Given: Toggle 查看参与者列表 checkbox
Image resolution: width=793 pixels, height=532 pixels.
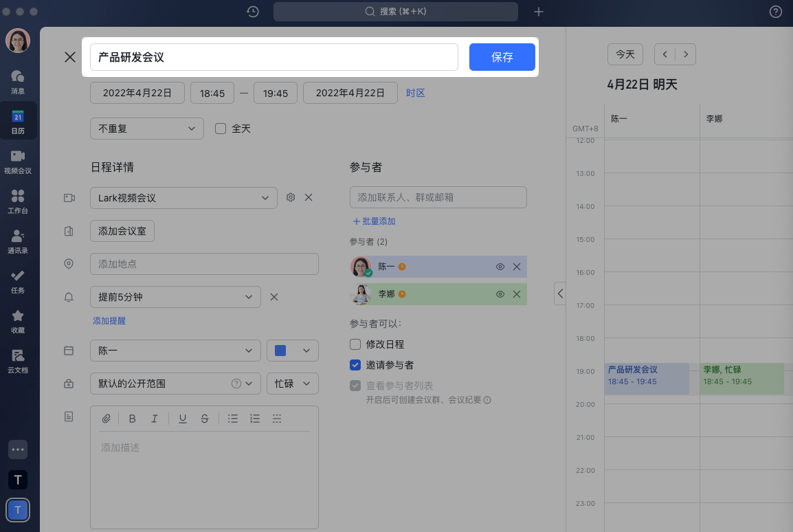Looking at the screenshot, I should (355, 386).
